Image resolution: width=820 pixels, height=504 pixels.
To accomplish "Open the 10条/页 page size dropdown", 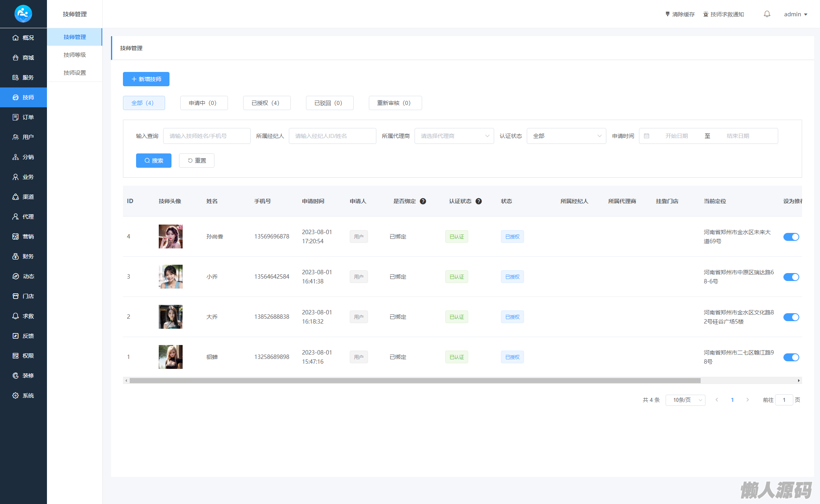I will [685, 400].
